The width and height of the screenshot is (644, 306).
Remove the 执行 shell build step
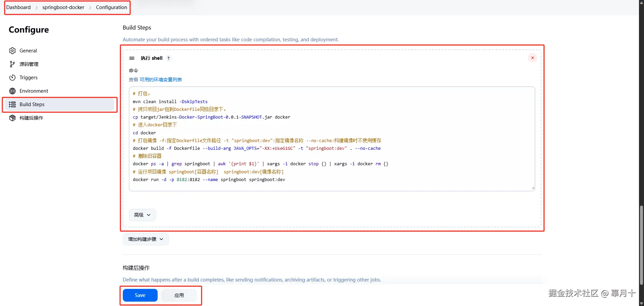click(x=532, y=58)
